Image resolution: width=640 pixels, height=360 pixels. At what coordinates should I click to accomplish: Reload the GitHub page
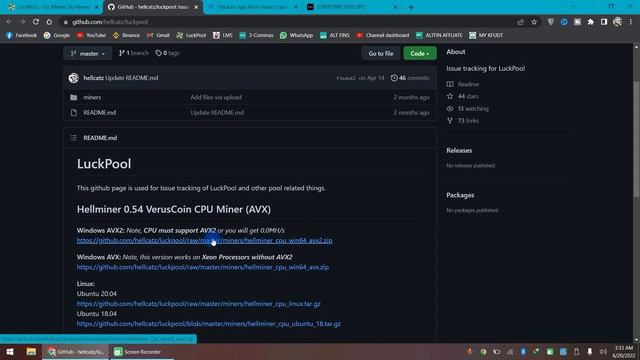36,22
